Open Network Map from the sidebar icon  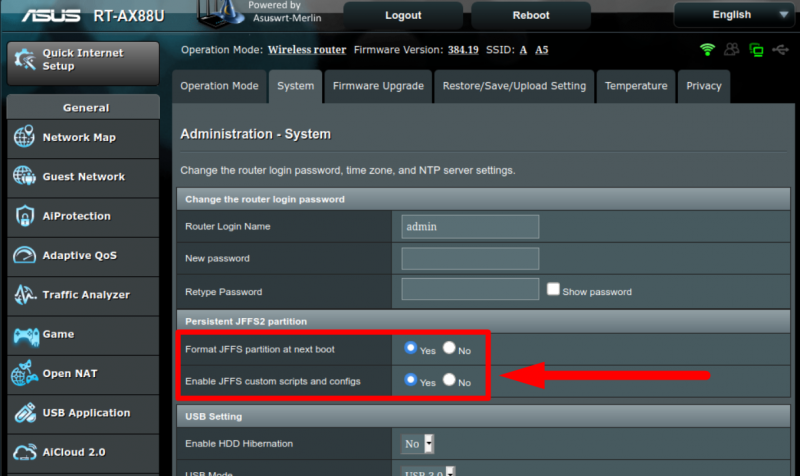pyautogui.click(x=25, y=138)
